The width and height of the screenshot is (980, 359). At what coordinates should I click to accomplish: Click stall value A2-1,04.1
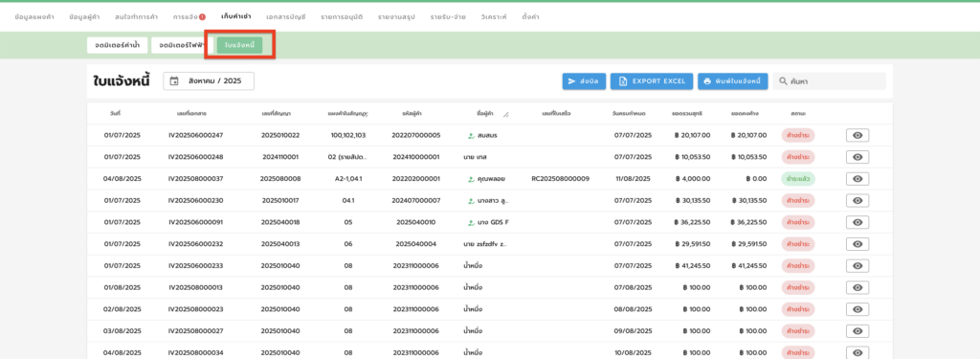point(348,179)
